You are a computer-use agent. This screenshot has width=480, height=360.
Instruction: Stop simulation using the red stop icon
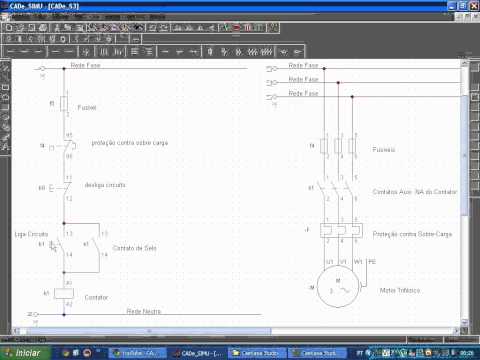pos(237,28)
